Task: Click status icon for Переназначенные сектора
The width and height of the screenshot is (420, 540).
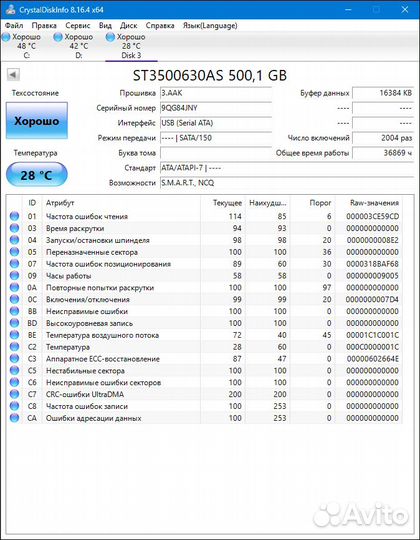Action: (14, 252)
